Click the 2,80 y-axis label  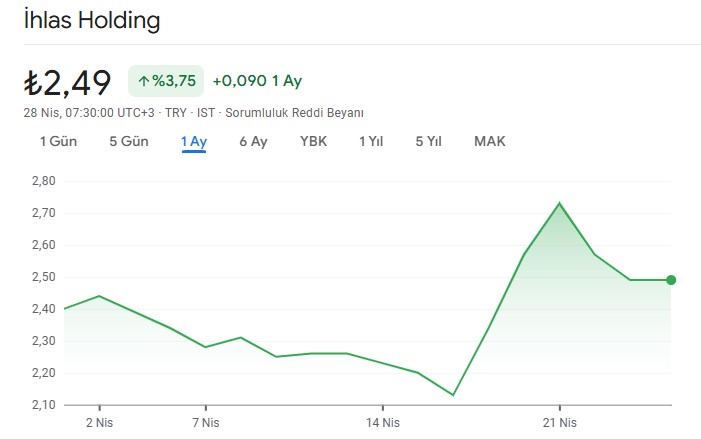pos(44,181)
